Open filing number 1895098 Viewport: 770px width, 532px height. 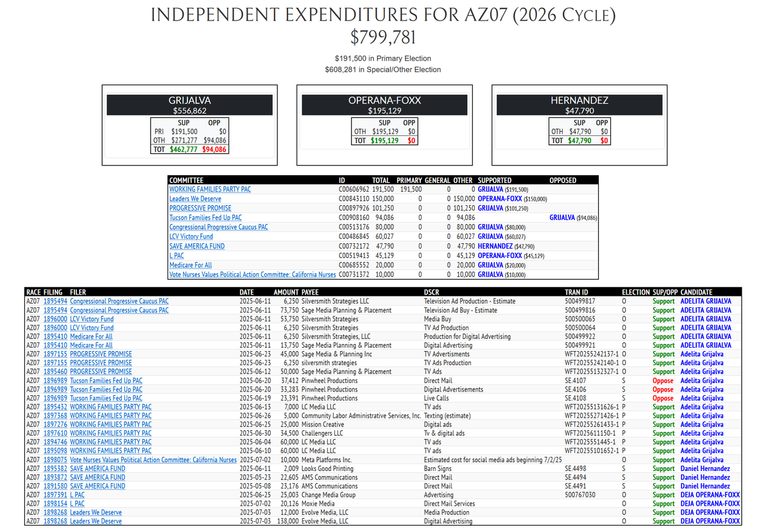pyautogui.click(x=55, y=451)
